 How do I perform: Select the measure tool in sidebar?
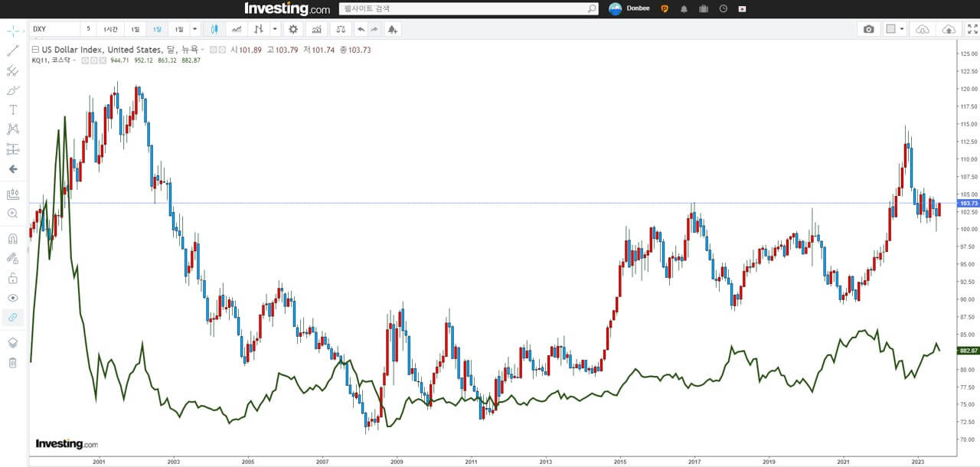click(x=13, y=194)
